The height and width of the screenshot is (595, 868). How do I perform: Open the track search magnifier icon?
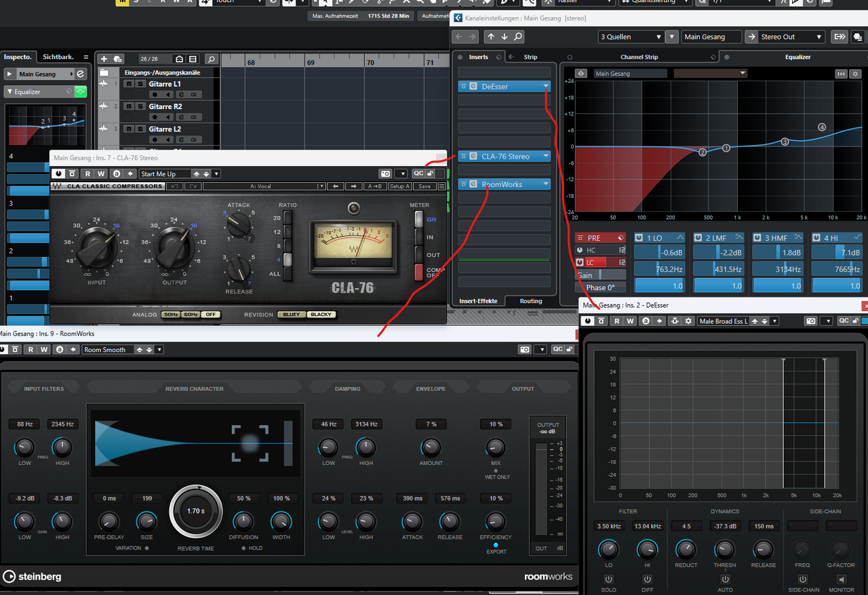(x=211, y=60)
